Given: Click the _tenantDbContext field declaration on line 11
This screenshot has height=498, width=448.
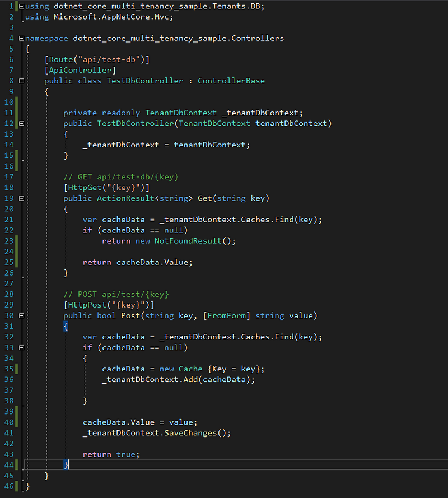Looking at the screenshot, I should [260, 113].
